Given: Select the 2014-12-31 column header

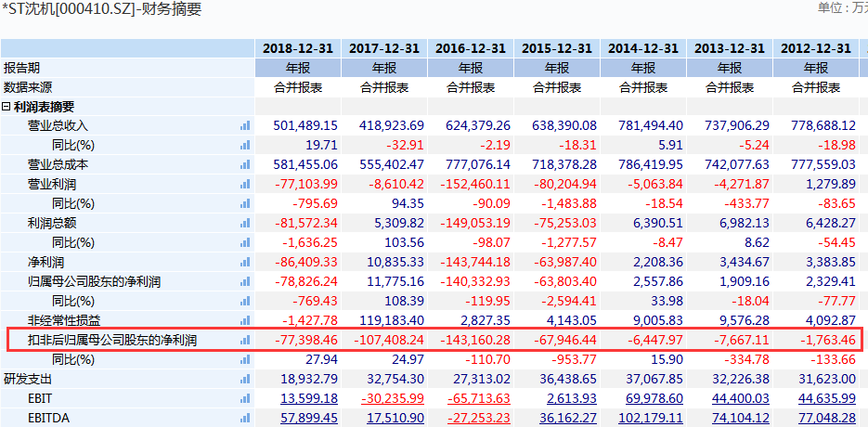Looking at the screenshot, I should click(643, 49).
